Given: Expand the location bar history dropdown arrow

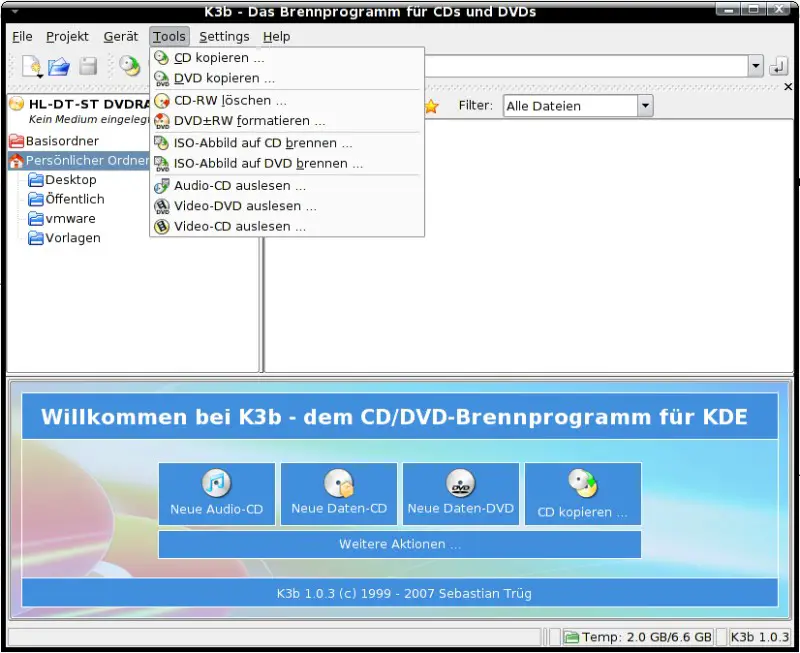Looking at the screenshot, I should 756,66.
